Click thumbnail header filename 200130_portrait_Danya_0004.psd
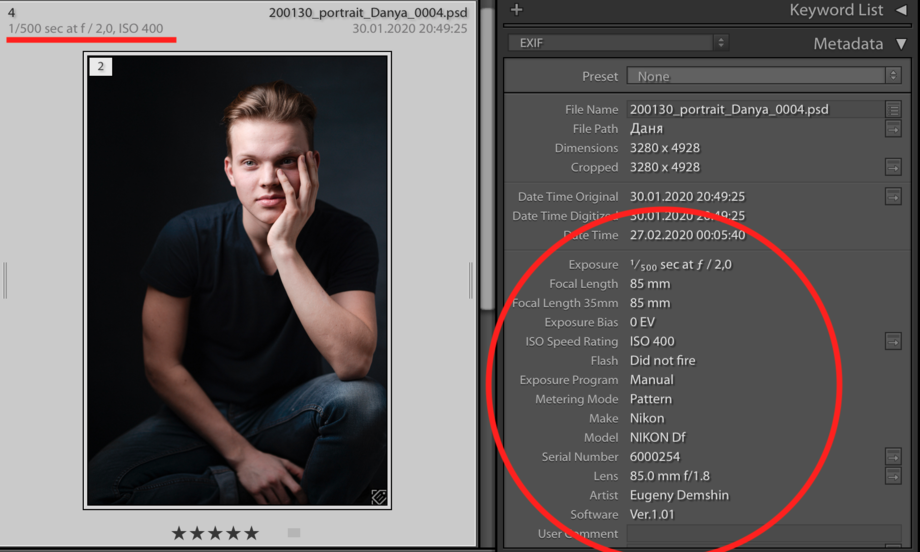This screenshot has height=552, width=920. [368, 12]
